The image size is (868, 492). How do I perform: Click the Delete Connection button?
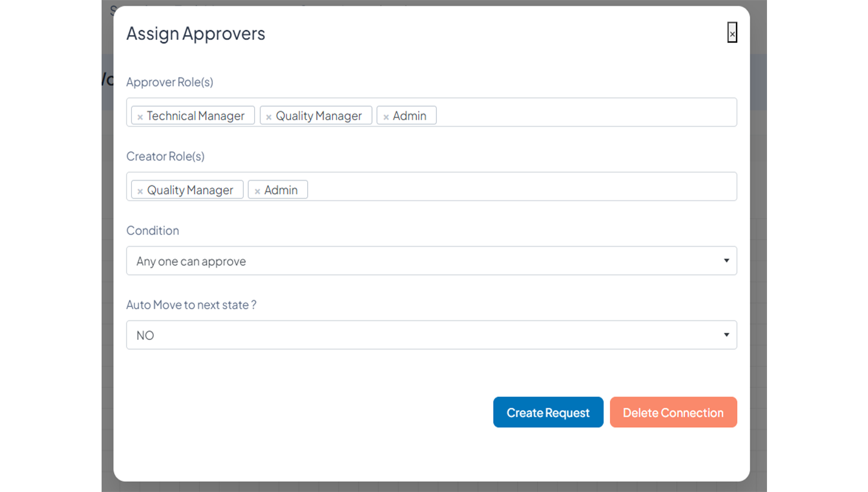673,412
